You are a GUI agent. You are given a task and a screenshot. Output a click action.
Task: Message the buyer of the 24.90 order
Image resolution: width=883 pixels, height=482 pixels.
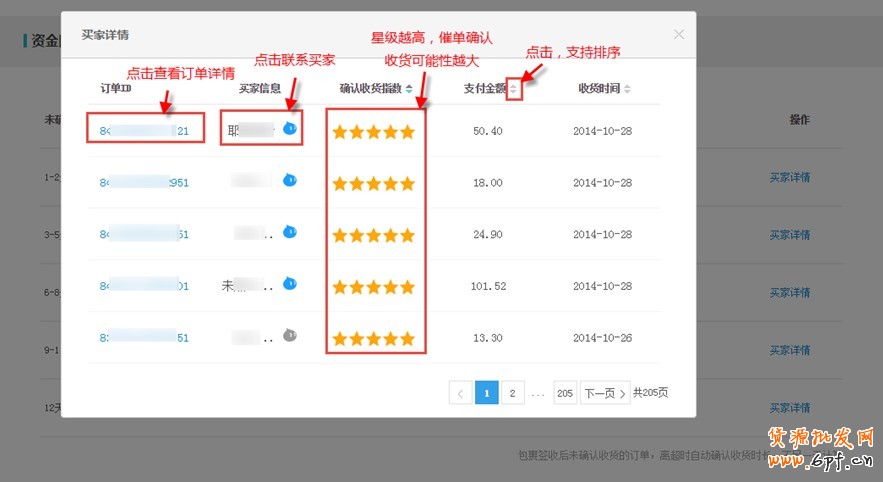[x=289, y=231]
